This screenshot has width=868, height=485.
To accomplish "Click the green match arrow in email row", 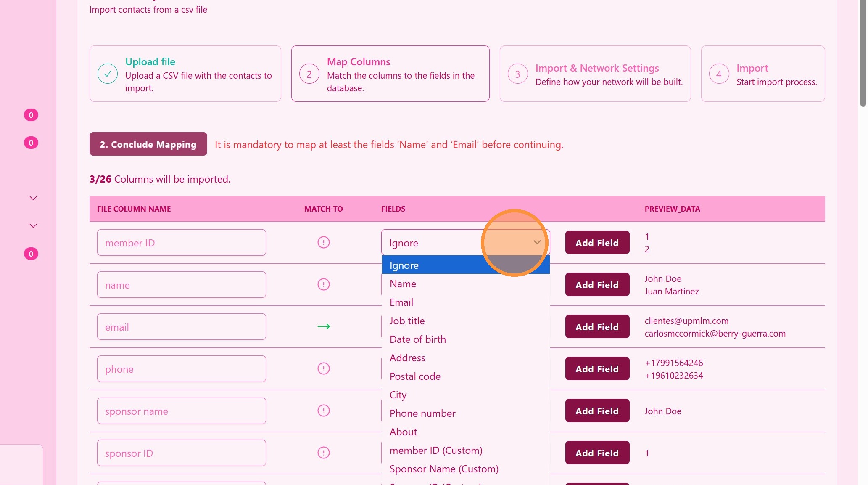I will [x=323, y=326].
